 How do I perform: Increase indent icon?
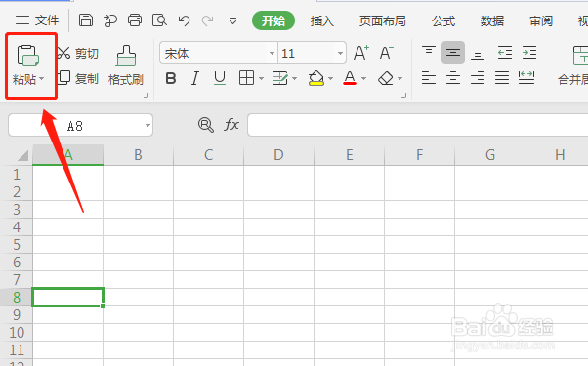529,53
